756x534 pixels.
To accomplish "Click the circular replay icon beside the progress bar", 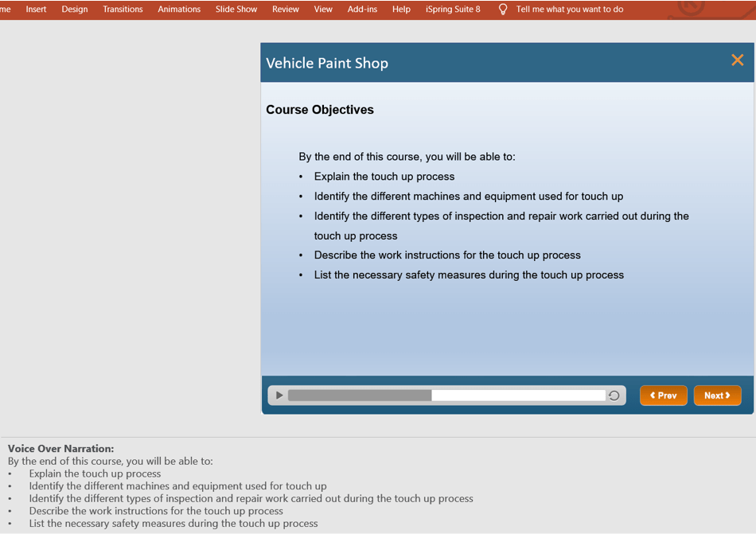I will coord(614,396).
